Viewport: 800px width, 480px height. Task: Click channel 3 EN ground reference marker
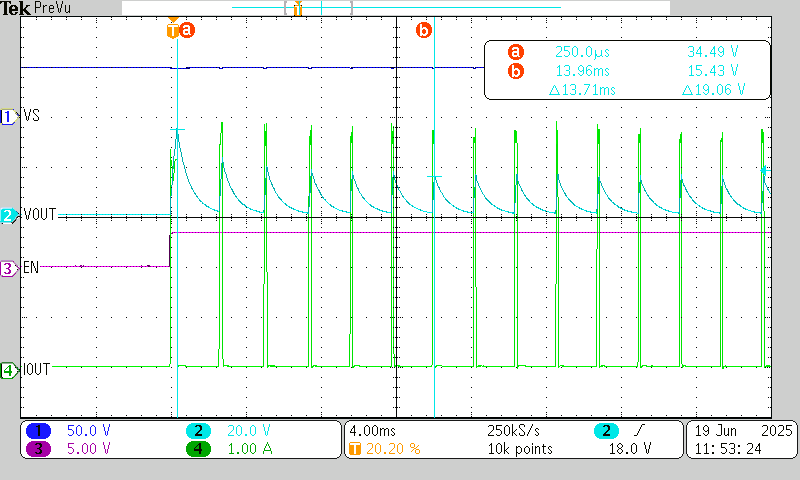point(9,268)
